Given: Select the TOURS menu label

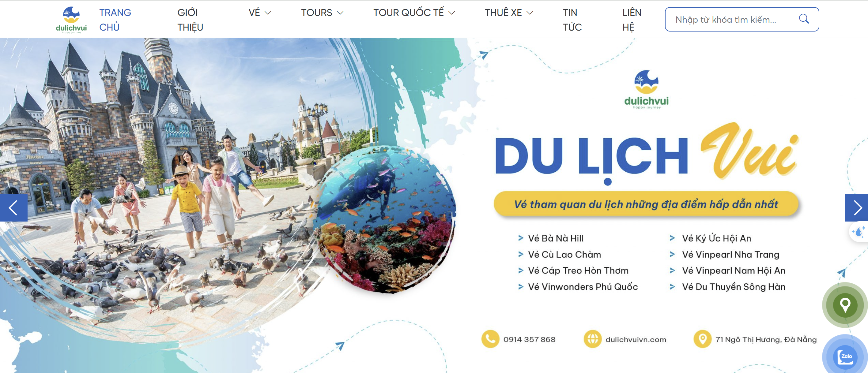Looking at the screenshot, I should pyautogui.click(x=316, y=13).
